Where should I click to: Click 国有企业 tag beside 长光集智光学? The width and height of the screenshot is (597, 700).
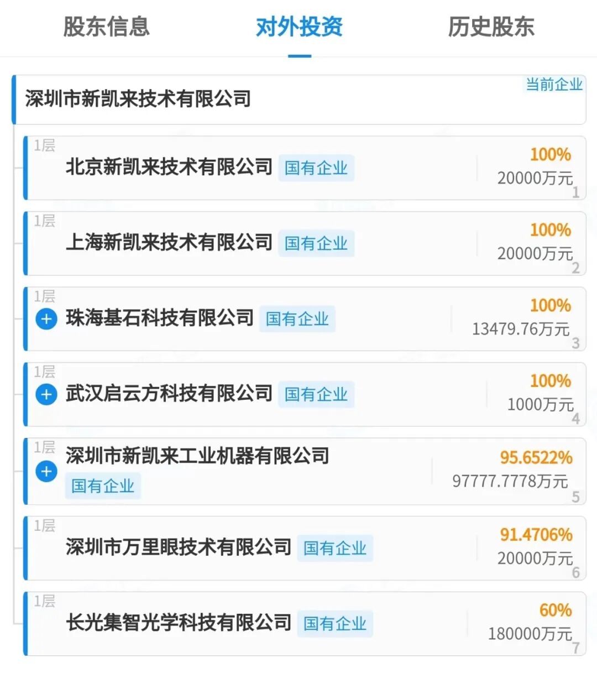335,624
